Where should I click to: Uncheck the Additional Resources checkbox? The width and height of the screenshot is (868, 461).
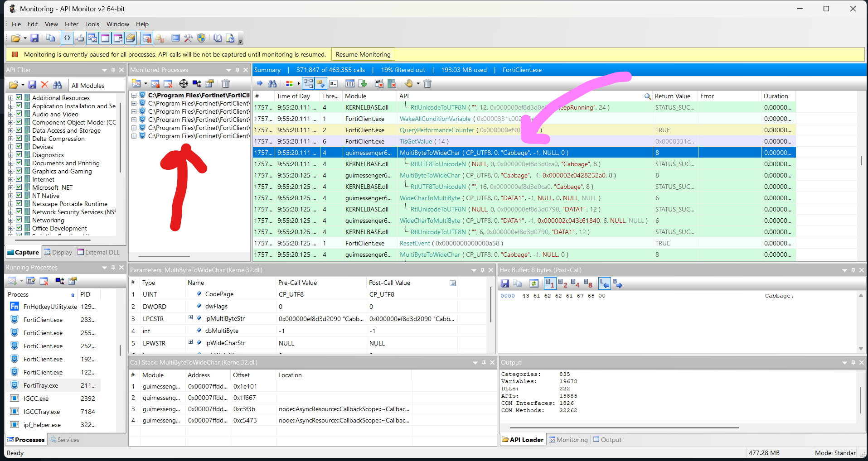tap(19, 97)
